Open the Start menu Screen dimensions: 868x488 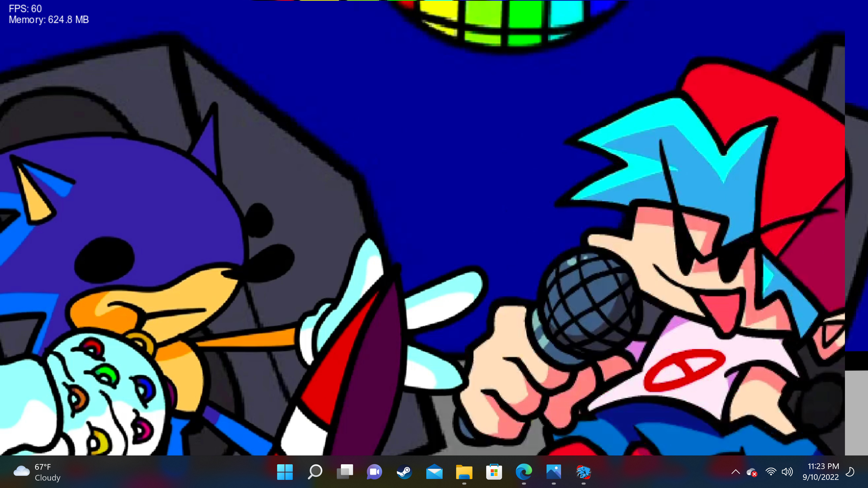[x=285, y=472]
